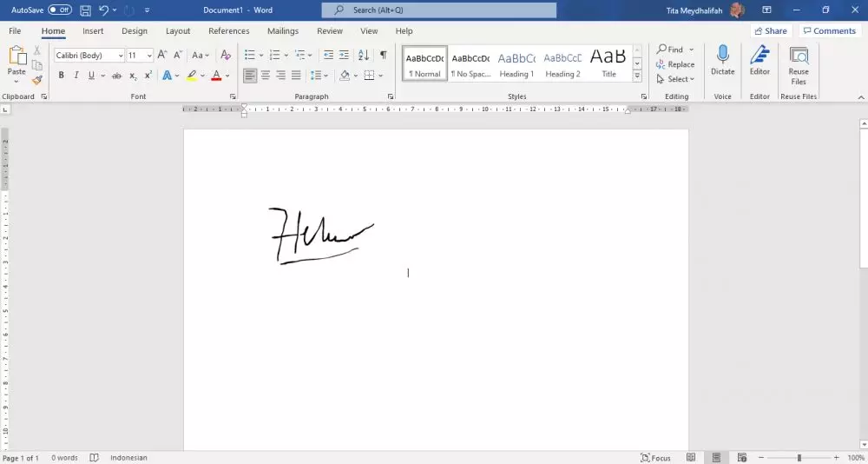This screenshot has height=464, width=868.
Task: Click the Reuse Files icon
Action: point(798,56)
